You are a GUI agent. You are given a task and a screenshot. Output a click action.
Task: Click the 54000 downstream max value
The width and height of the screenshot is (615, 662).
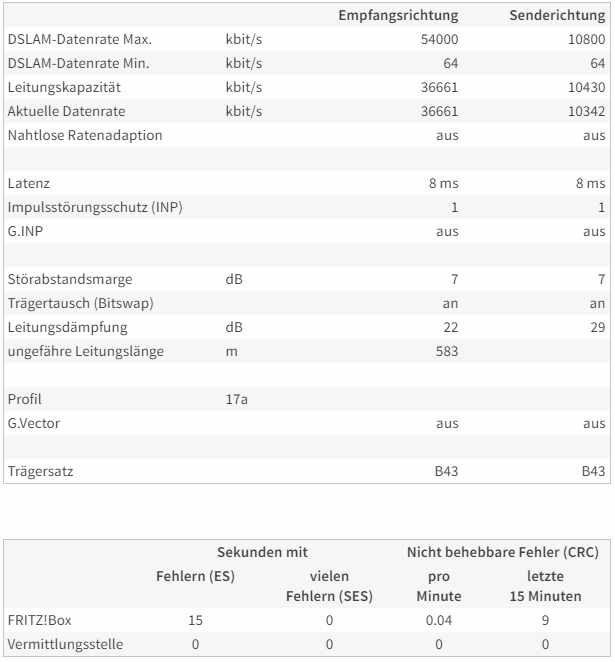point(439,39)
